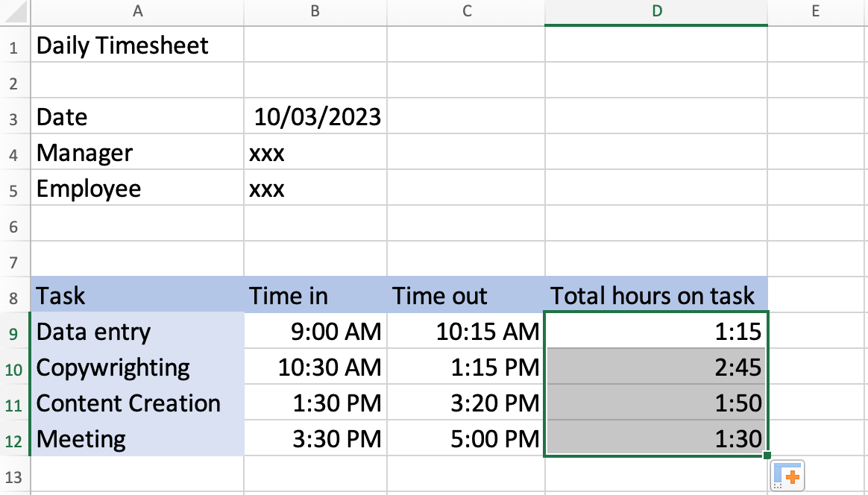Select the Copywrighting cell

coord(137,368)
